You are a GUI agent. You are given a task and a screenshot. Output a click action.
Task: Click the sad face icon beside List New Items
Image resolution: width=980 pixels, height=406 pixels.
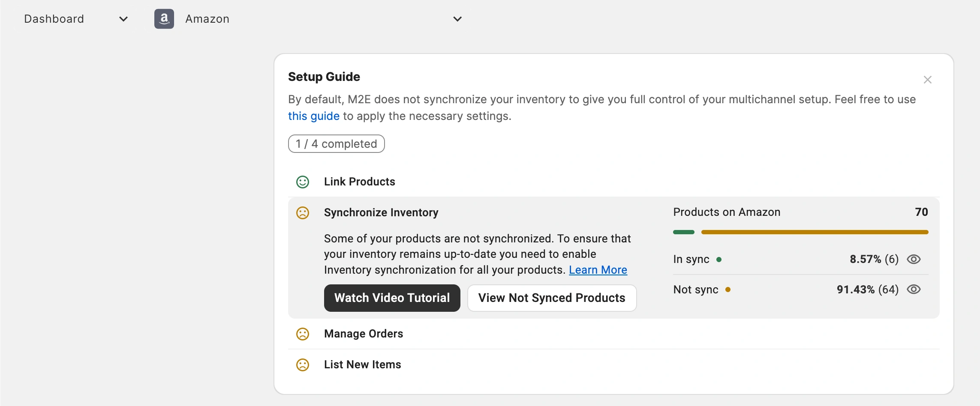[x=303, y=365]
